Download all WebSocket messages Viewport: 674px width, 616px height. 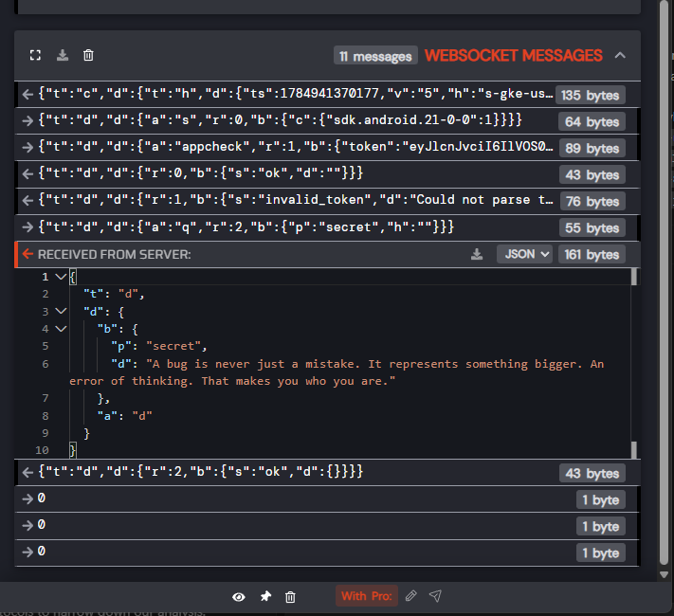coord(63,56)
